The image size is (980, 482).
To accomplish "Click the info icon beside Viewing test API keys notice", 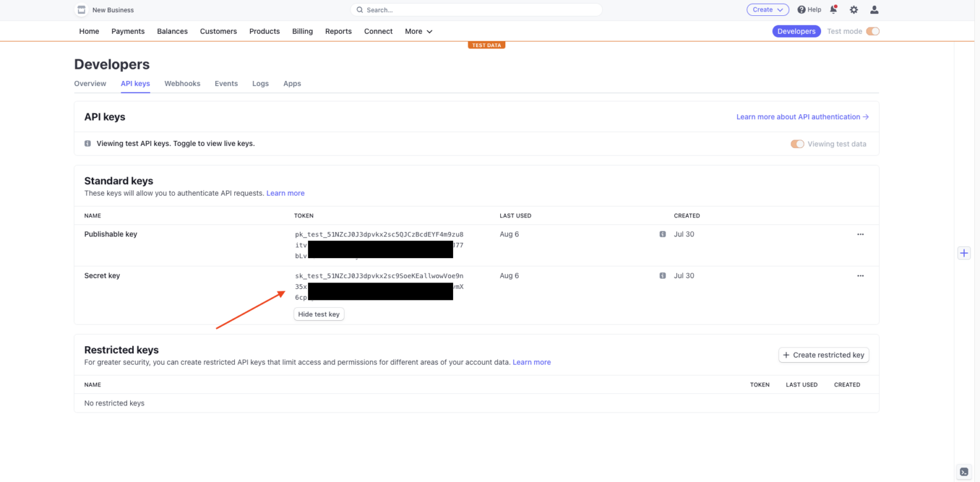I will (x=87, y=143).
